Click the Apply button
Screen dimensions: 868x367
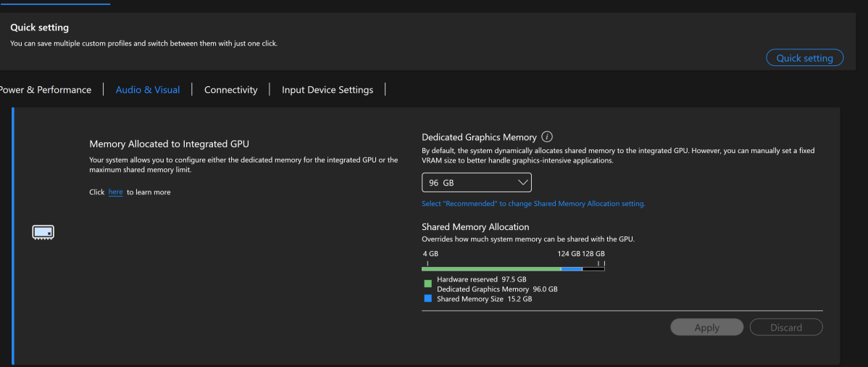click(707, 327)
